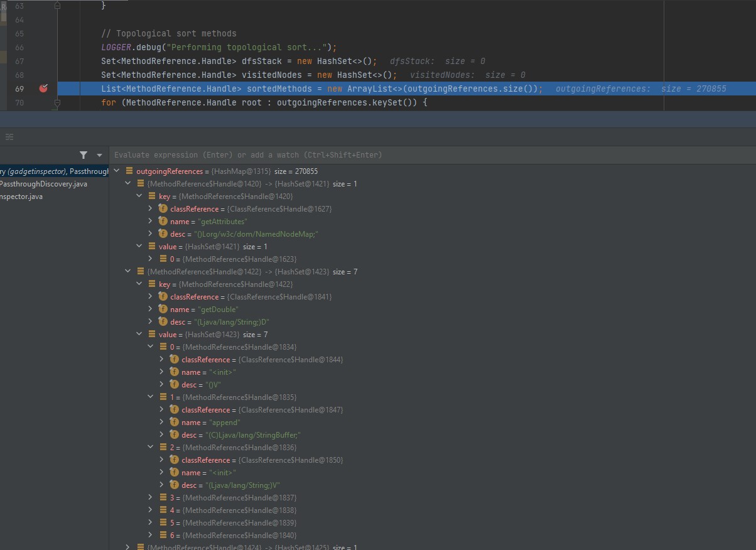Image resolution: width=756 pixels, height=550 pixels.
Task: Collapse the value = HashSet@1423 size 7 node
Action: [x=139, y=334]
